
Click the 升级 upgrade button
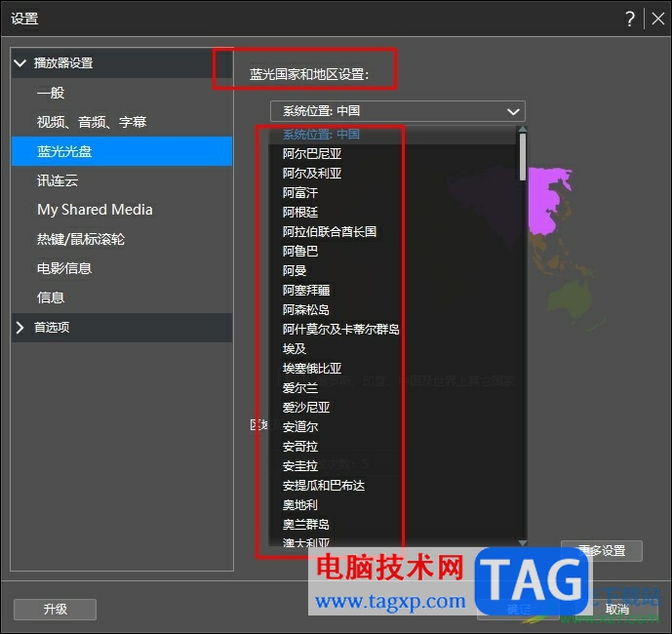pos(55,610)
